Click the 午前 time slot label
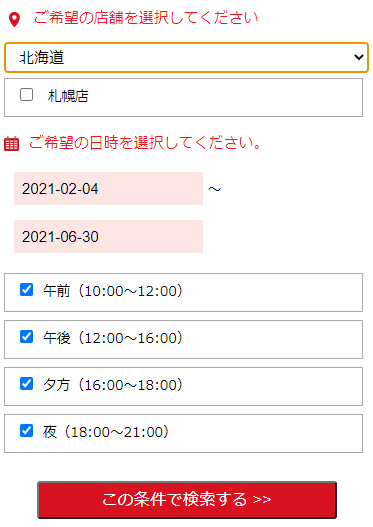The height and width of the screenshot is (527, 373). coord(113,291)
